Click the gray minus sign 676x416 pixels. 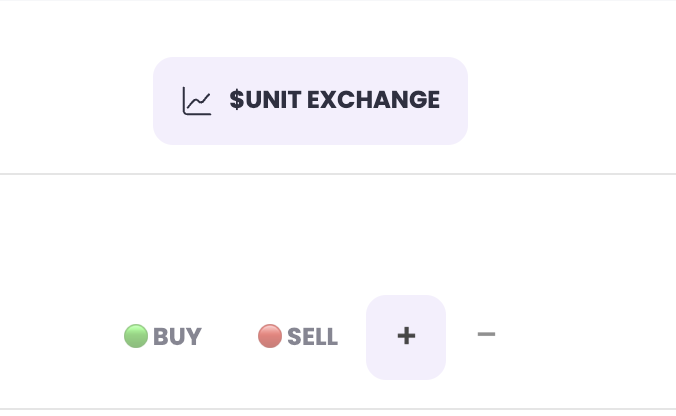click(x=486, y=335)
